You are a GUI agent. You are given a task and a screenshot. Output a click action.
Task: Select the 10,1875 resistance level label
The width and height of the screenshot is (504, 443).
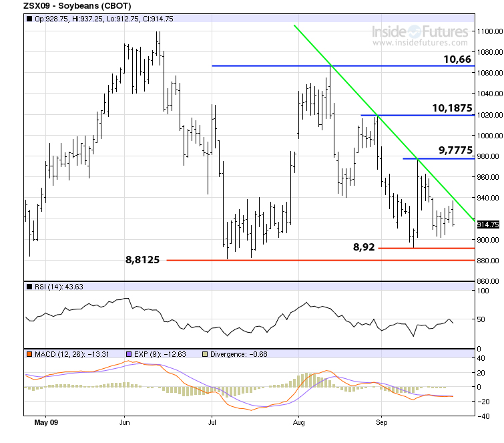452,108
